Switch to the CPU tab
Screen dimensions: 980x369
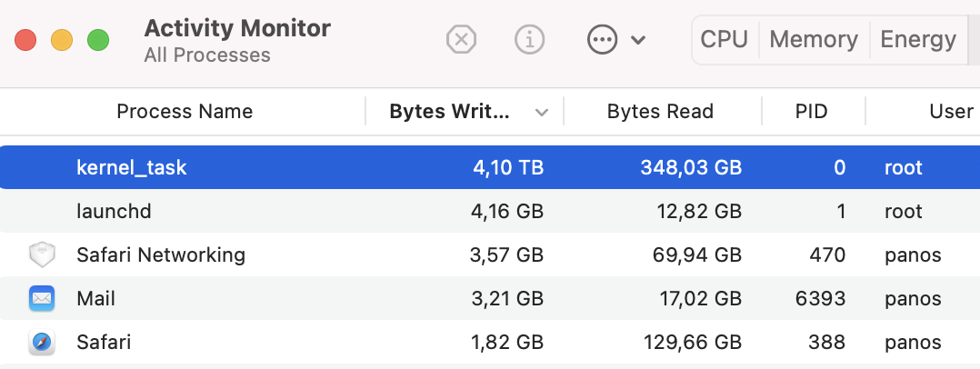tap(724, 39)
